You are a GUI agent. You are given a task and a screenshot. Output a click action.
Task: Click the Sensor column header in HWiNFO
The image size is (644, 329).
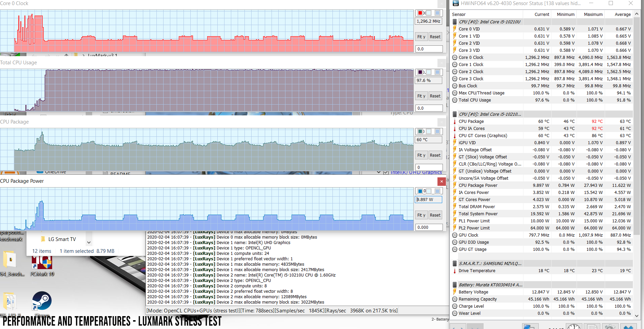(487, 14)
